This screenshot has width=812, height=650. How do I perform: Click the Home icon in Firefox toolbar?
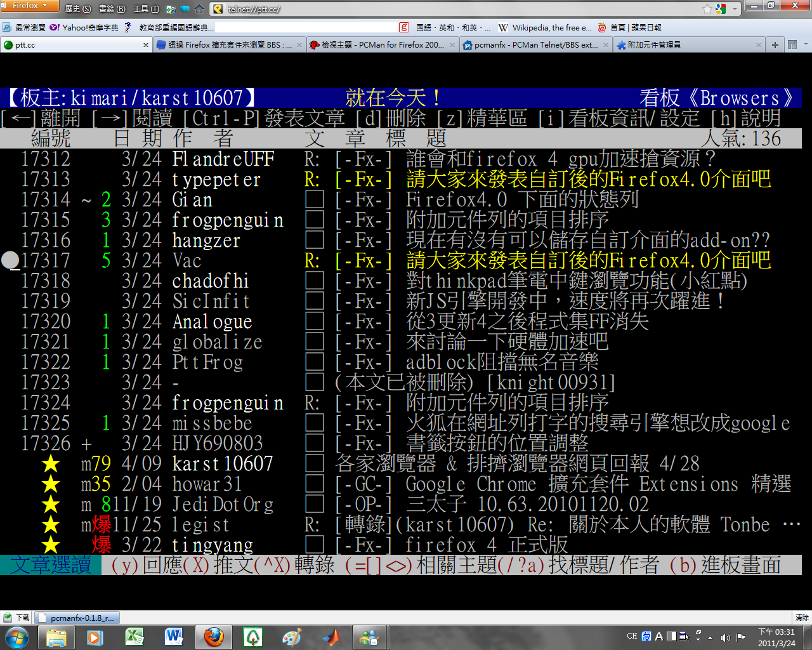[x=199, y=9]
